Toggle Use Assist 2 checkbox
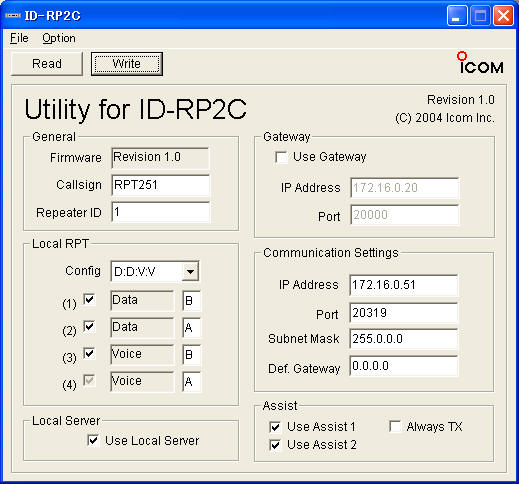Image resolution: width=519 pixels, height=484 pixels. tap(275, 445)
